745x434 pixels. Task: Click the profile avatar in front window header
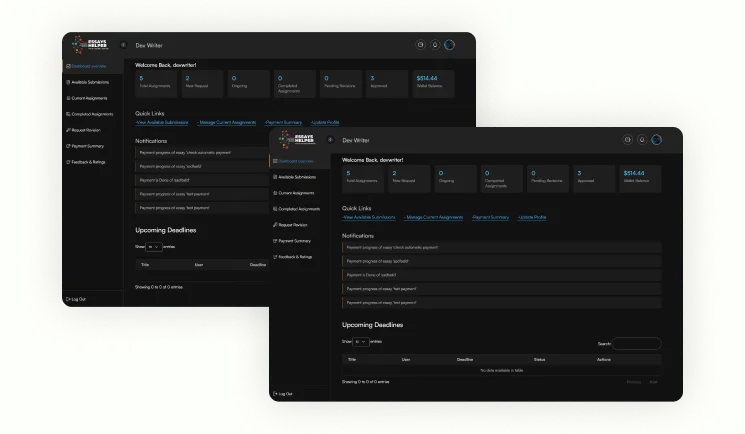coord(656,140)
